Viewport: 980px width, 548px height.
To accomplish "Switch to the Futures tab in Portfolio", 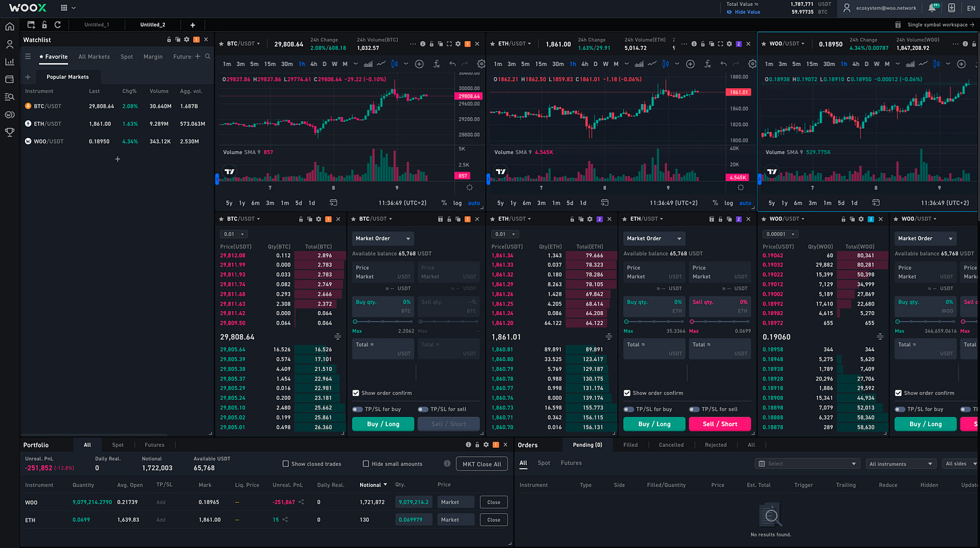I will 154,445.
